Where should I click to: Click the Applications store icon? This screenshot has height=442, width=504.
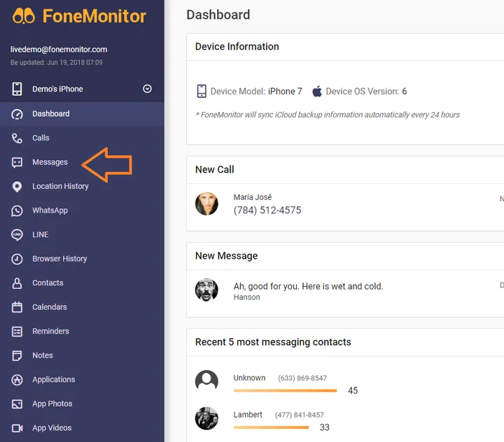click(x=17, y=380)
